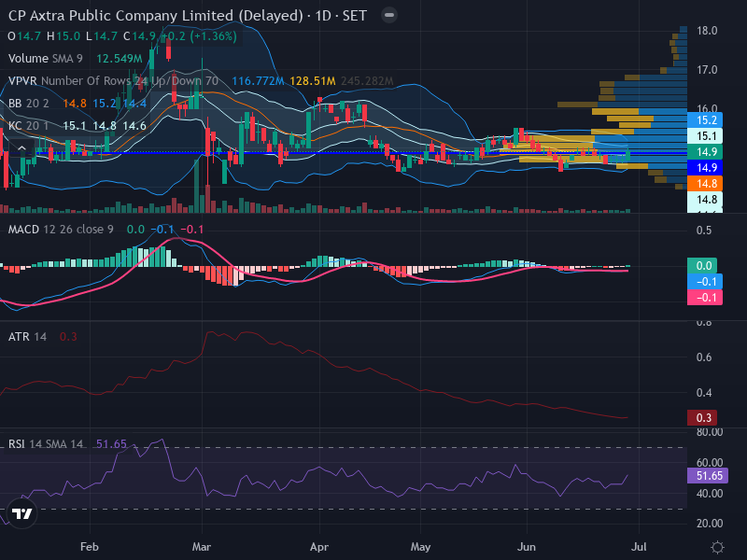Click the market status dash badge

389,15
